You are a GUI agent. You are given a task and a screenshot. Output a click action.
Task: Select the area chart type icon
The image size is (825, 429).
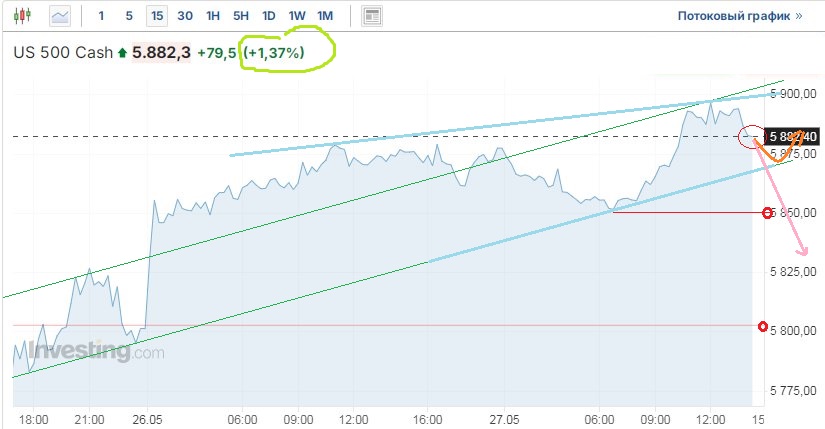pyautogui.click(x=61, y=16)
